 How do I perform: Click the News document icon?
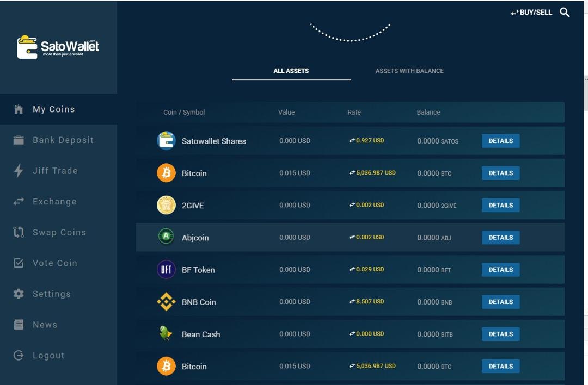[19, 324]
